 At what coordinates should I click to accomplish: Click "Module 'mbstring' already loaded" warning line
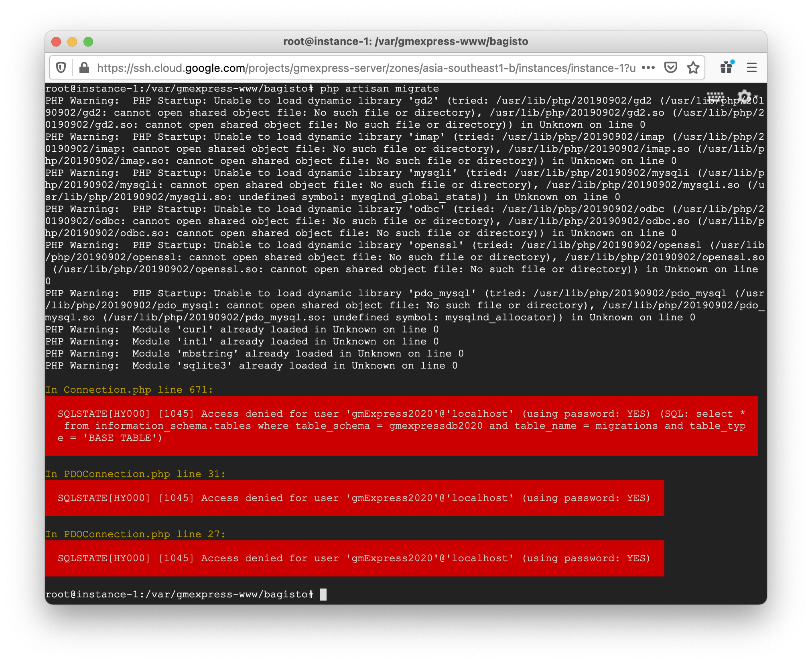coord(254,354)
